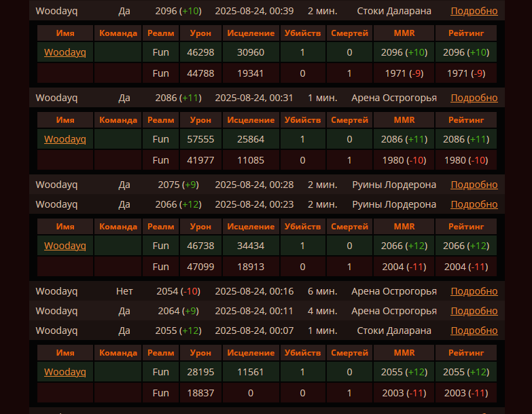Click Урон header in first table
This screenshot has height=414, width=532.
click(x=200, y=33)
